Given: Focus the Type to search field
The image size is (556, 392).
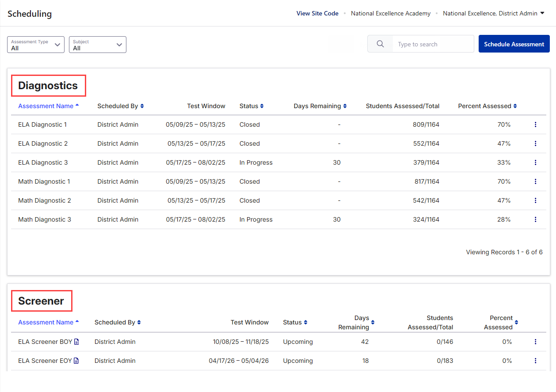Looking at the screenshot, I should coord(433,44).
